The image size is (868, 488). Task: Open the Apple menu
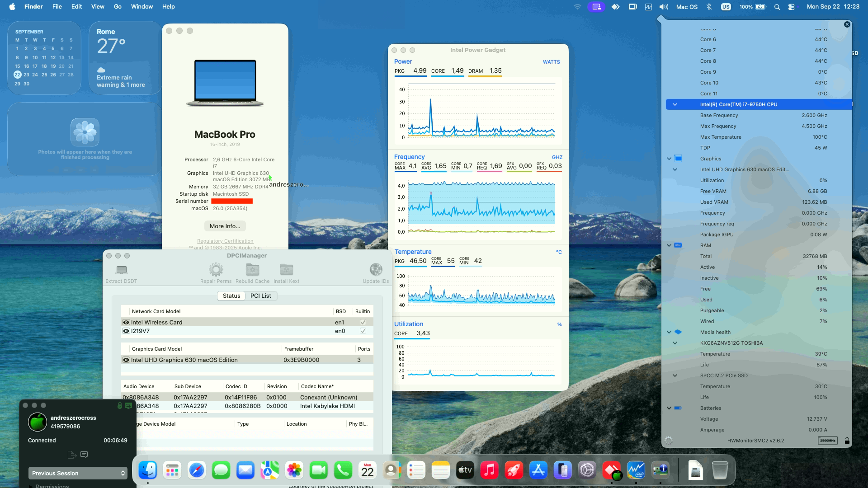tap(12, 7)
